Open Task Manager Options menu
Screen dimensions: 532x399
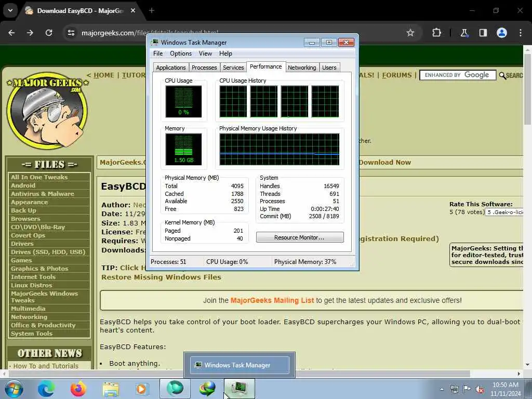[x=180, y=54]
